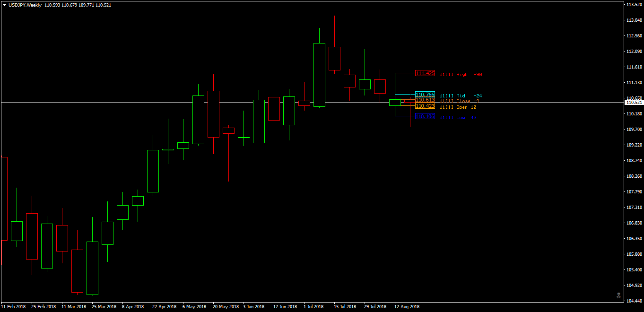Click the skull icon in the chart corner
644x312 pixels.
coord(618,295)
